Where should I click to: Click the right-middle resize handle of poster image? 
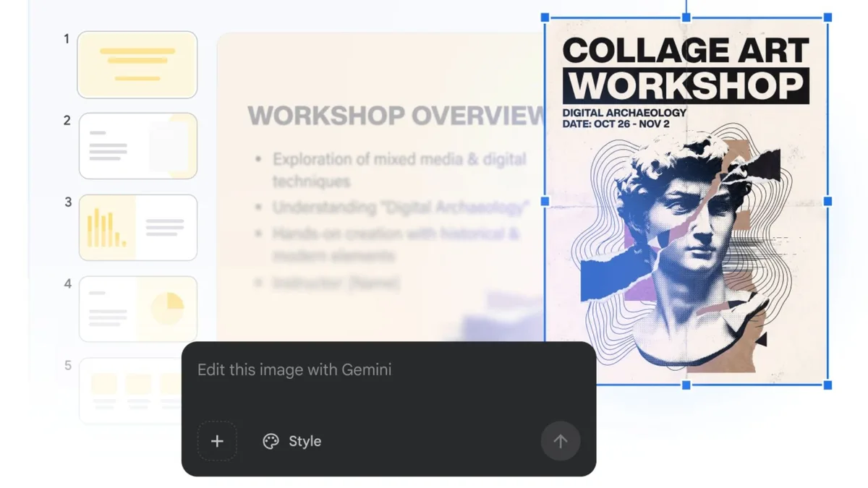828,201
